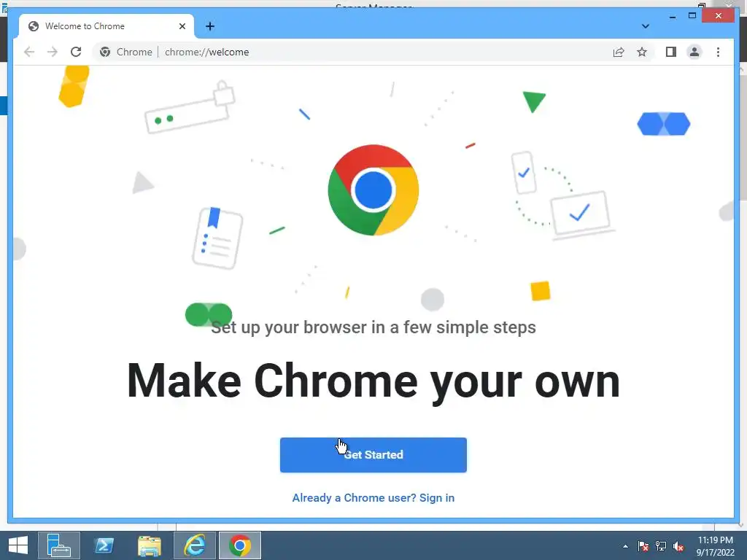The height and width of the screenshot is (560, 747).
Task: Open Server Manager from the taskbar
Action: click(x=59, y=545)
